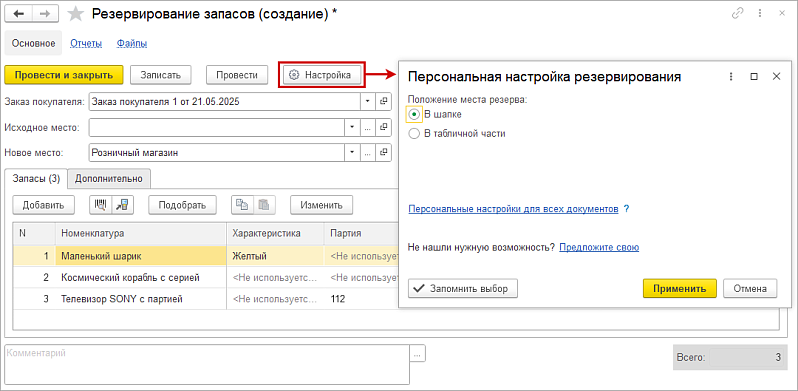The height and width of the screenshot is (391, 798).
Task: Click the Добавить button
Action: click(43, 205)
